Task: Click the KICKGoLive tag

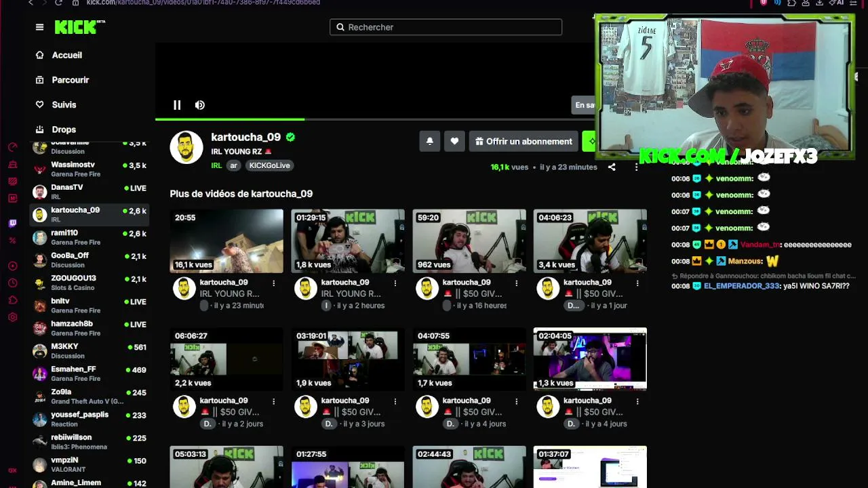Action: click(x=269, y=165)
